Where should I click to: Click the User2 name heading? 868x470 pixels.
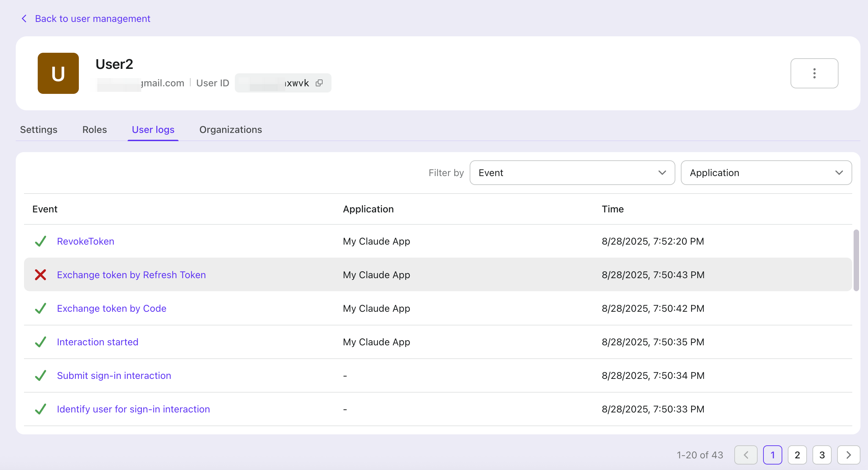pyautogui.click(x=114, y=64)
